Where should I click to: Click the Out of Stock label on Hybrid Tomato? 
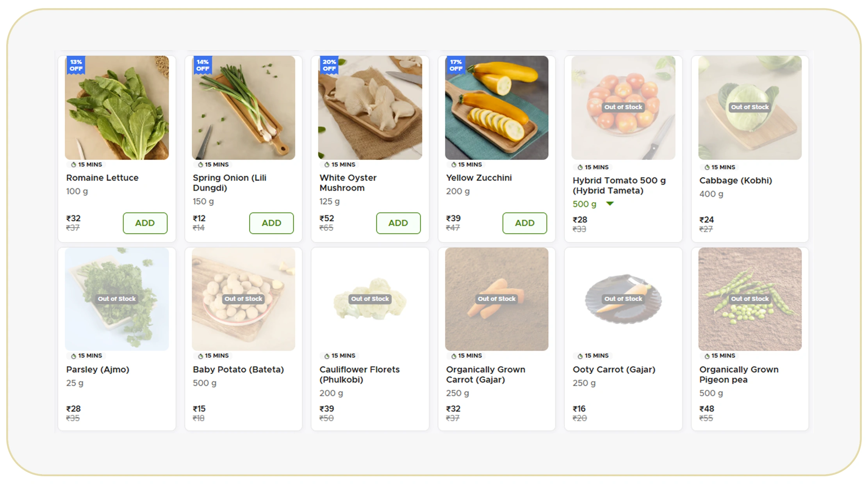pyautogui.click(x=623, y=107)
